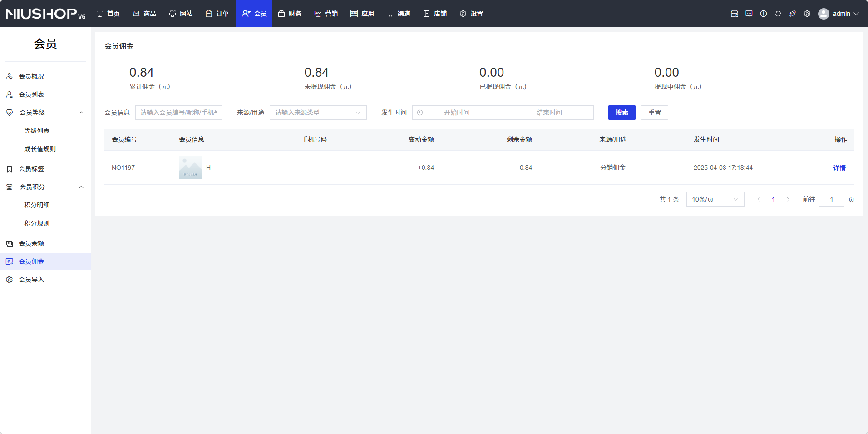Click the 重置 reset button
The height and width of the screenshot is (434, 868).
654,113
